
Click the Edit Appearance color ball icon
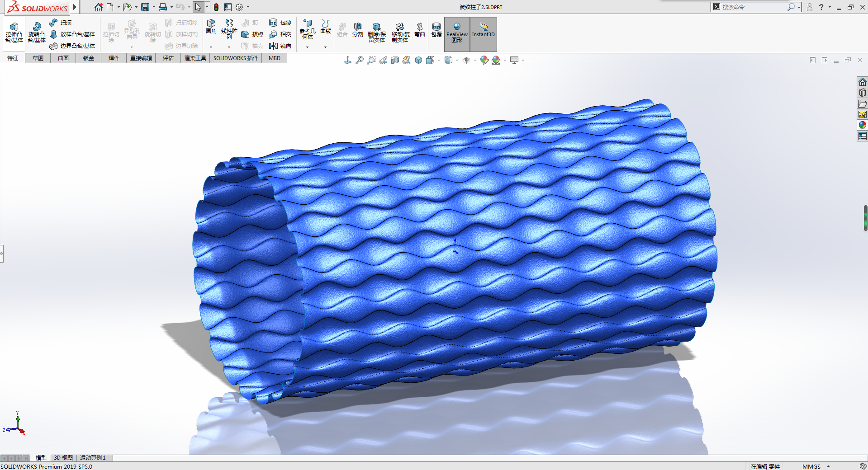[x=484, y=60]
